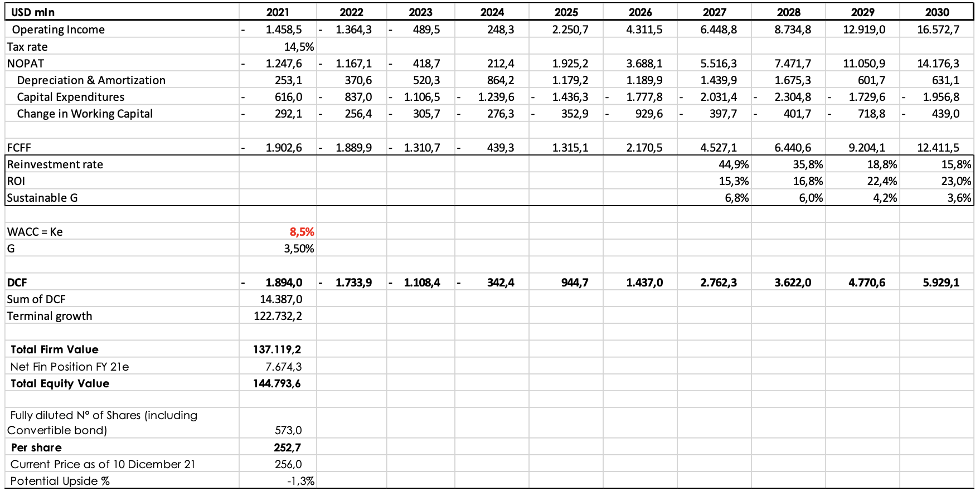Select Operating Income 2029 value 12.919,0

[864, 30]
